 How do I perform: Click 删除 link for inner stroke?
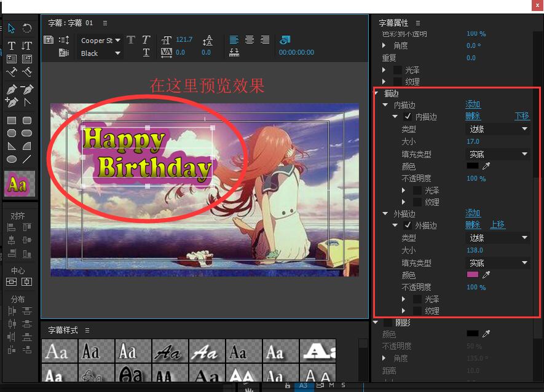(x=473, y=116)
